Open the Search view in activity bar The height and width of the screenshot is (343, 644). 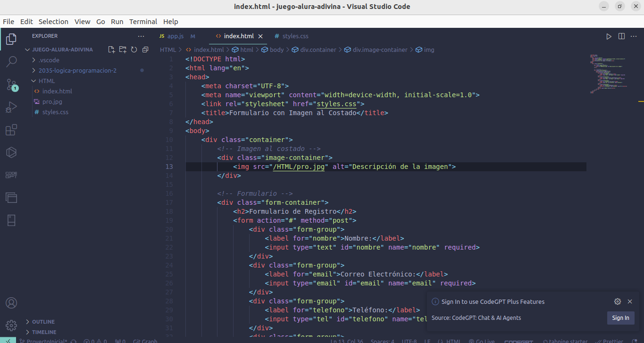11,61
